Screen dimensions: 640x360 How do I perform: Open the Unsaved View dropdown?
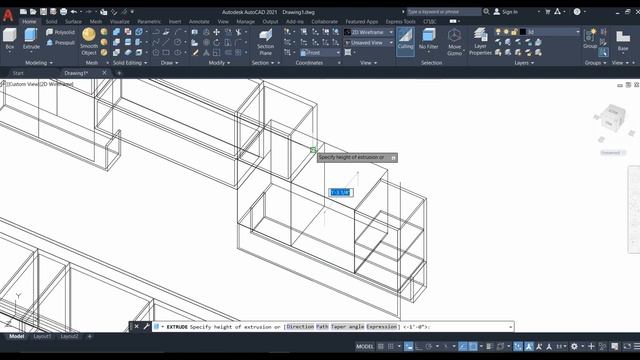click(x=369, y=42)
